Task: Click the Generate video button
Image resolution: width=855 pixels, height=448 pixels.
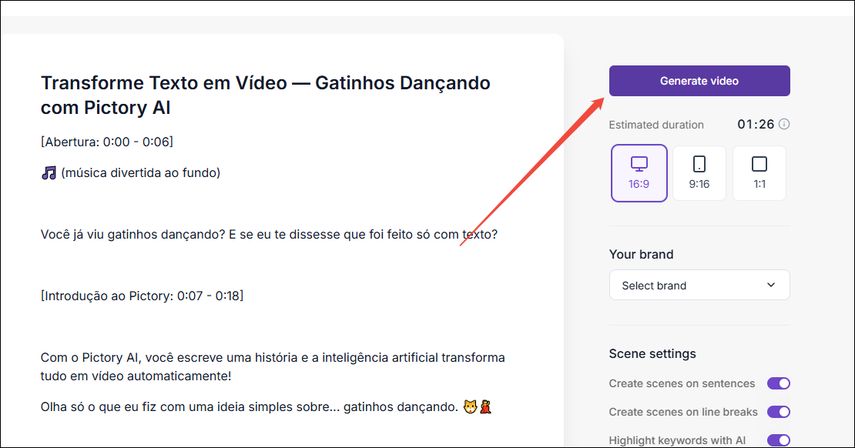Action: (x=699, y=81)
